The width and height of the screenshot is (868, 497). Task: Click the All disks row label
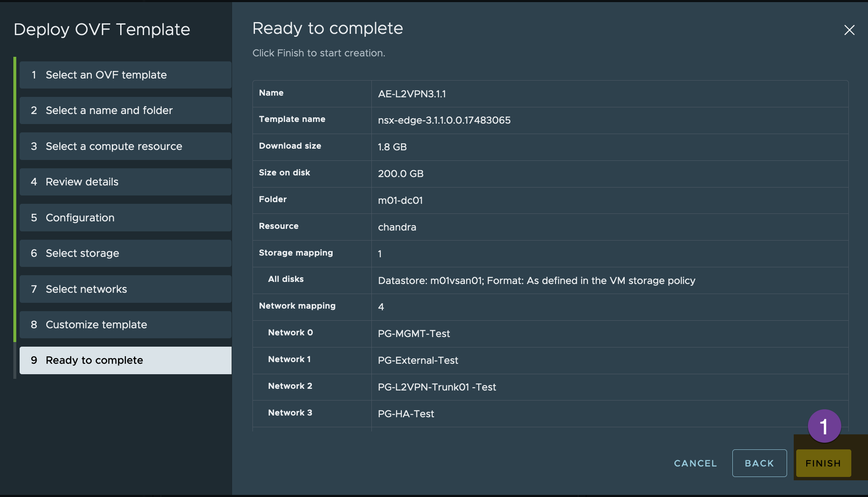[x=286, y=279]
